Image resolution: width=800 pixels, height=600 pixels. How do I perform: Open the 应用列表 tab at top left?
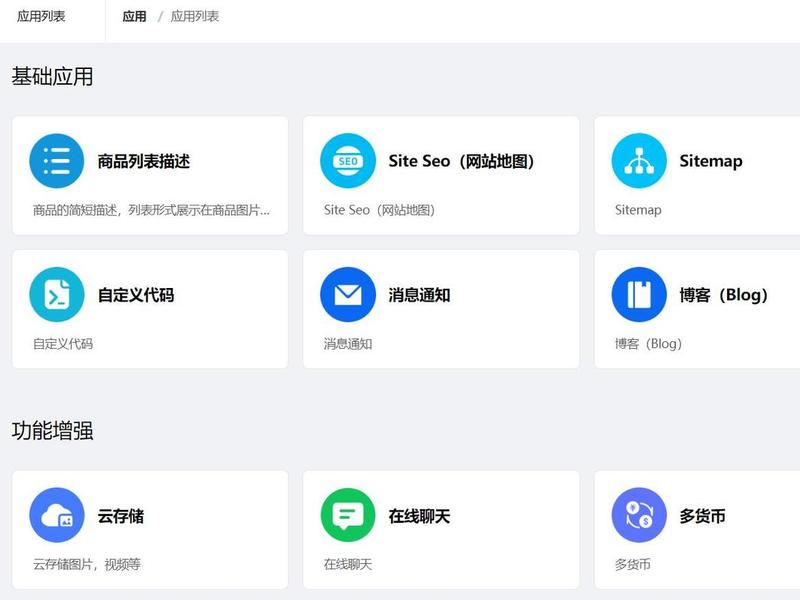pyautogui.click(x=41, y=16)
